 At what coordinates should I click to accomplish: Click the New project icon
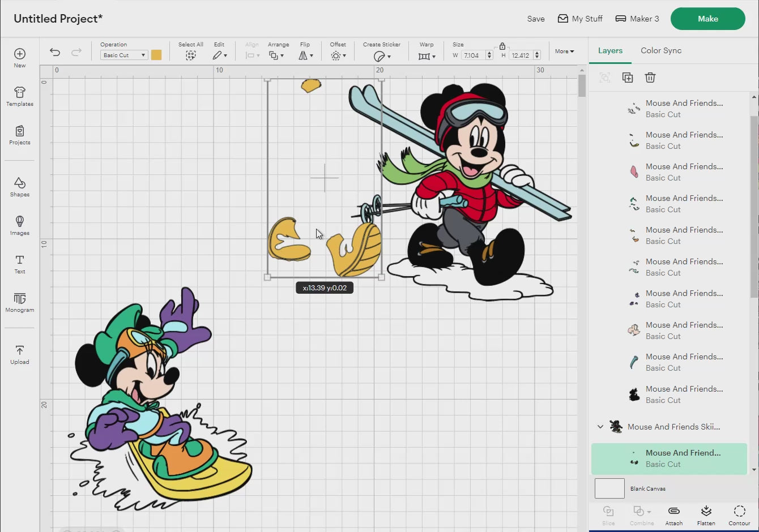(20, 54)
